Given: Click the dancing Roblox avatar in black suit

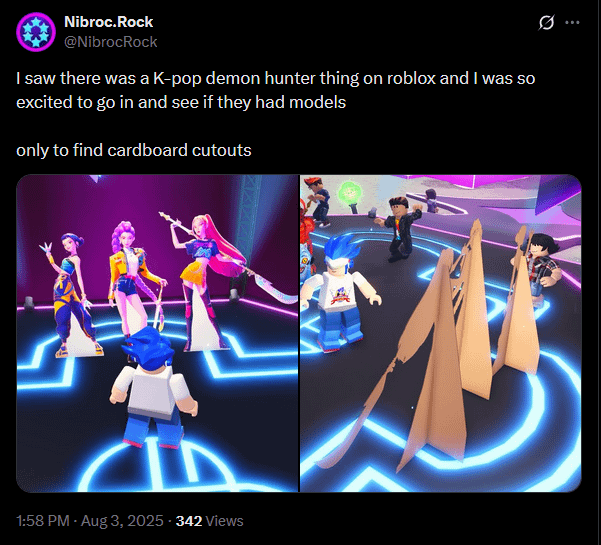Looking at the screenshot, I should tap(399, 228).
